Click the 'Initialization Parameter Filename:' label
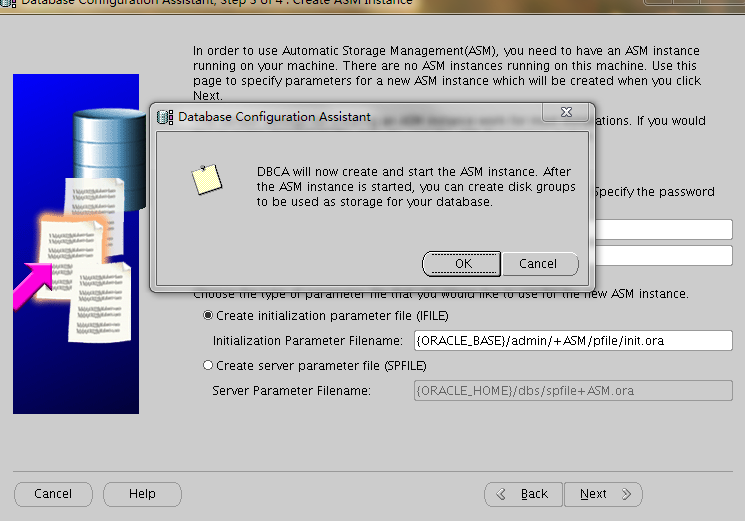This screenshot has height=521, width=745. tap(307, 341)
